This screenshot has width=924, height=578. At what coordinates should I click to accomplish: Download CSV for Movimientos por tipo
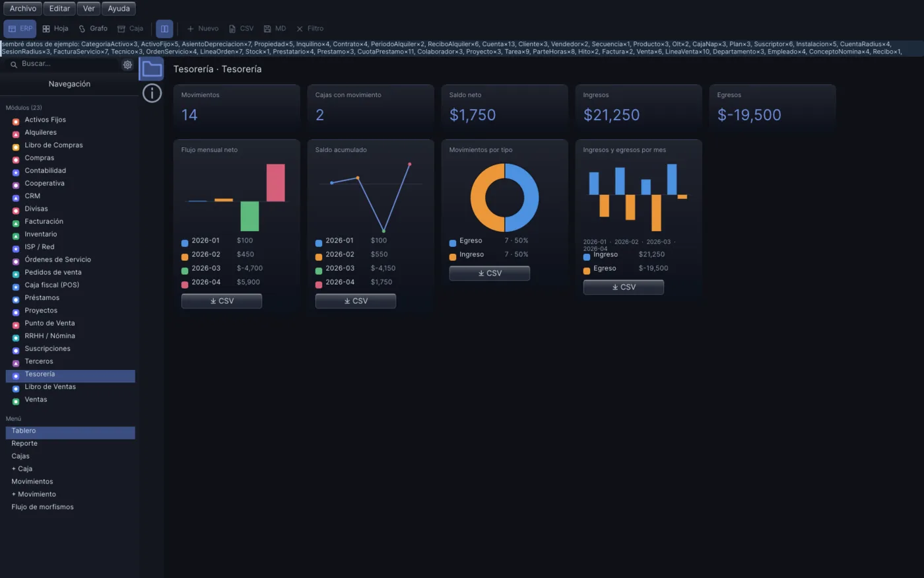490,273
